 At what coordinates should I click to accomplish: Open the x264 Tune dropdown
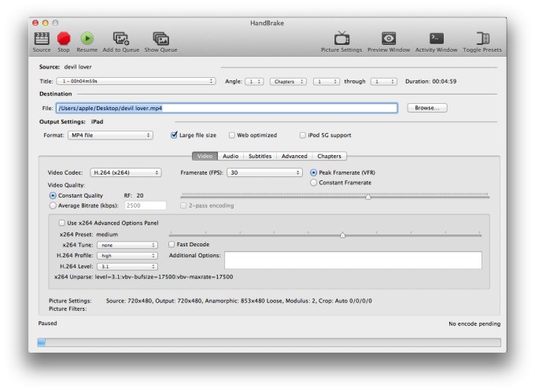tap(127, 245)
